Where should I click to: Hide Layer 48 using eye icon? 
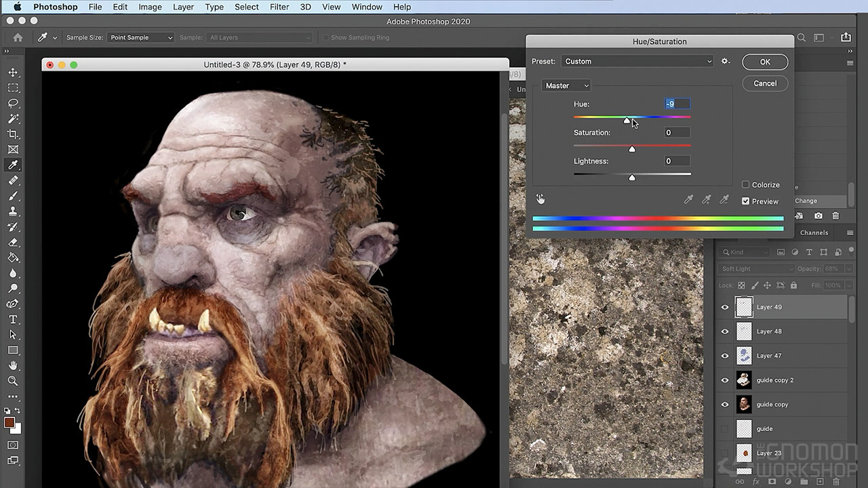[x=725, y=331]
